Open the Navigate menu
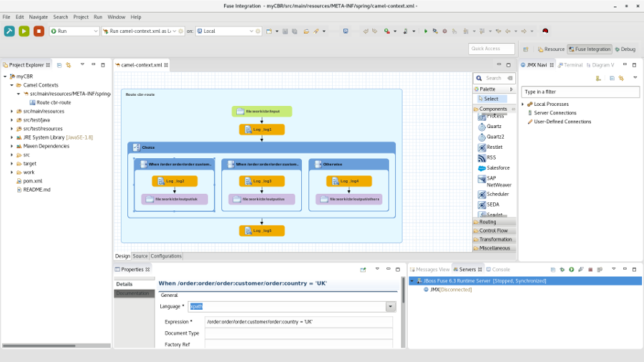The height and width of the screenshot is (362, 644). pyautogui.click(x=39, y=16)
